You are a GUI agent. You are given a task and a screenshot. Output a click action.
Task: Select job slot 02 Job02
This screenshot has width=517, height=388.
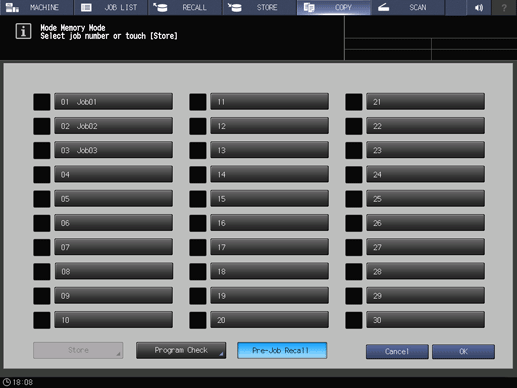tap(113, 126)
